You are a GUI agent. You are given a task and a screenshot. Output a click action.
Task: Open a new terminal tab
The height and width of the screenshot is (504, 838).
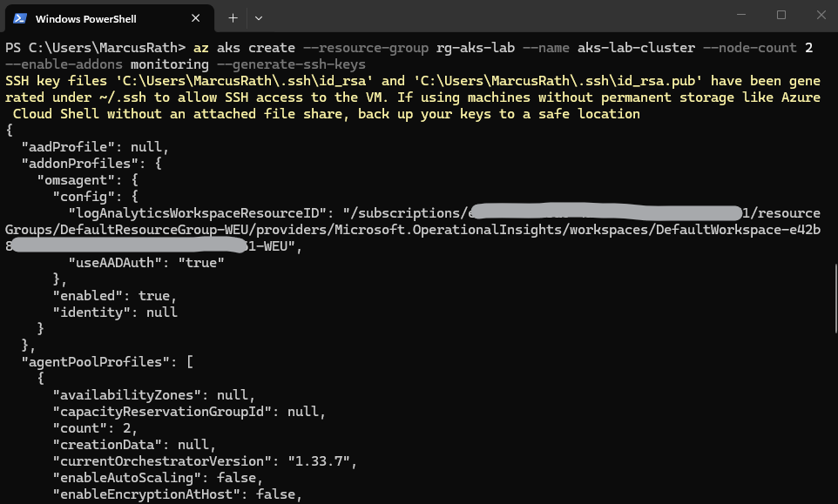(x=233, y=18)
